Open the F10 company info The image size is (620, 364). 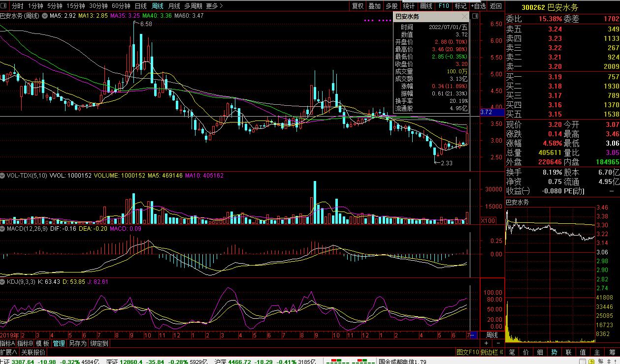pos(443,6)
